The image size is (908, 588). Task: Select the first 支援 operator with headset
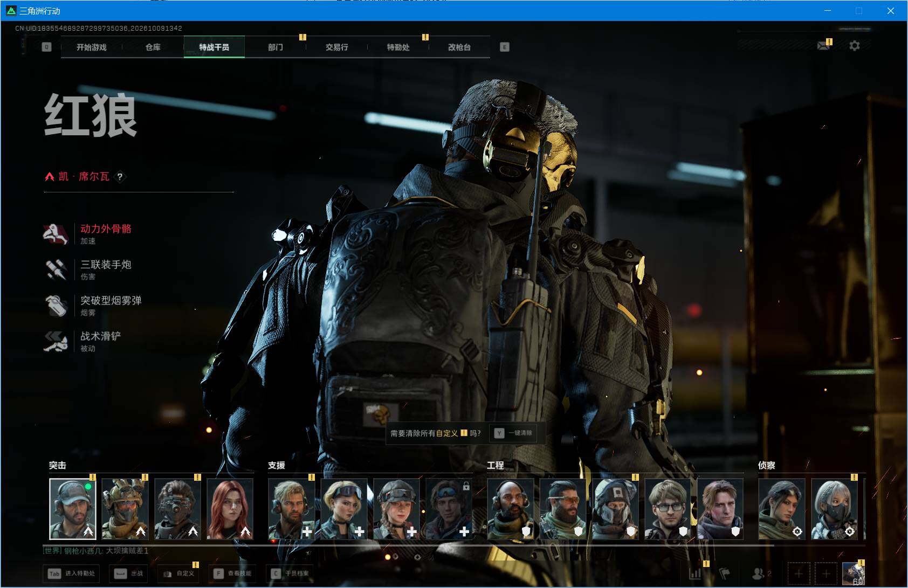292,509
